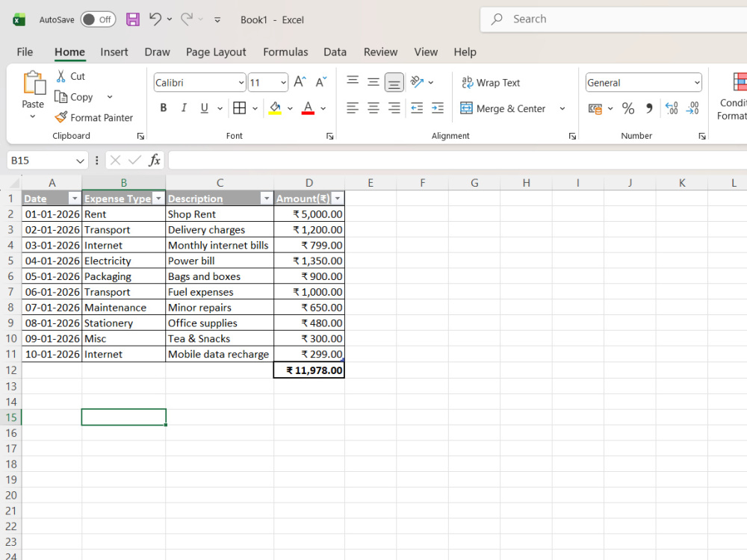Click the Format Painter button
This screenshot has height=560, width=747.
(x=94, y=118)
